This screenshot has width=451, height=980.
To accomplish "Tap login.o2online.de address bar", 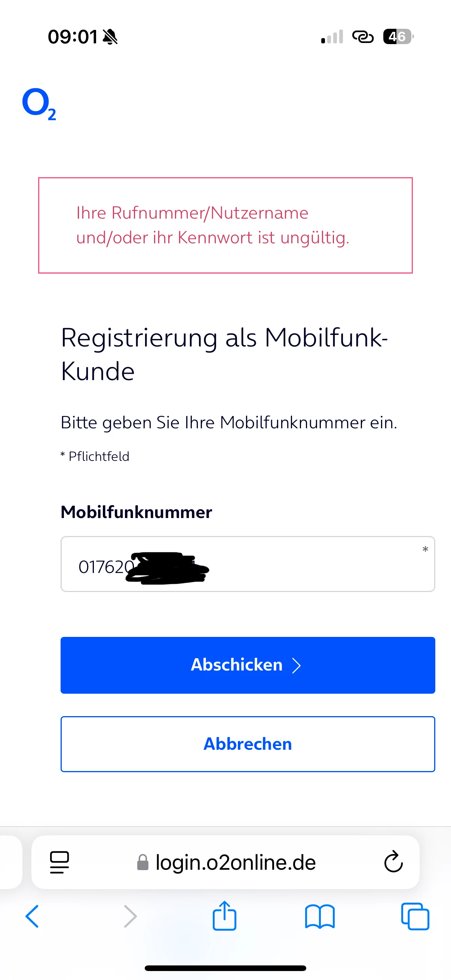I will tap(235, 862).
